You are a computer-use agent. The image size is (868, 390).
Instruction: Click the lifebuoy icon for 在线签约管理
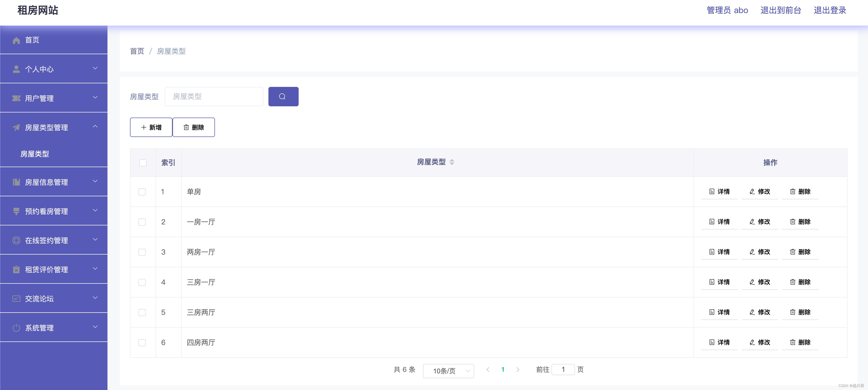tap(16, 240)
